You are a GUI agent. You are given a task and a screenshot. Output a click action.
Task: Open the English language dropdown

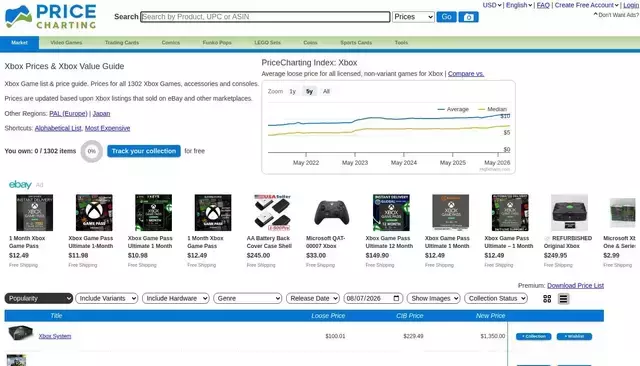click(519, 5)
